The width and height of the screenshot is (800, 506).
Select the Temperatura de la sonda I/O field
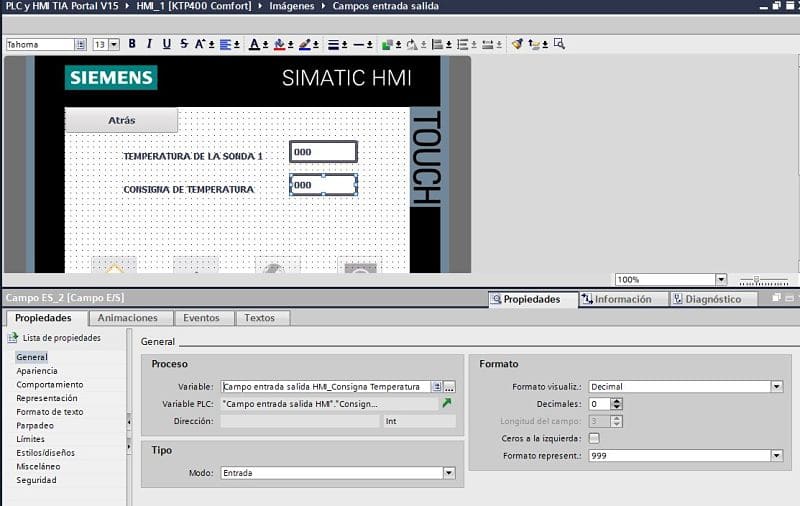pos(323,152)
